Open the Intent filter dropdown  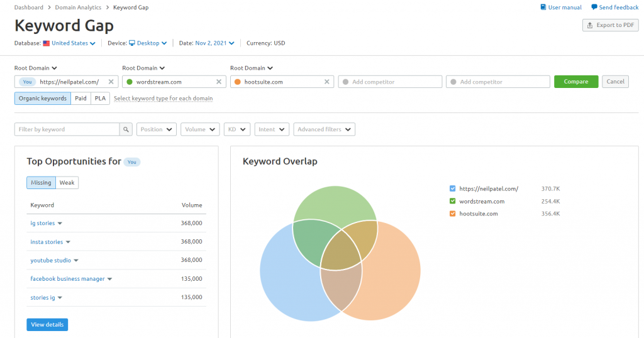click(x=272, y=129)
